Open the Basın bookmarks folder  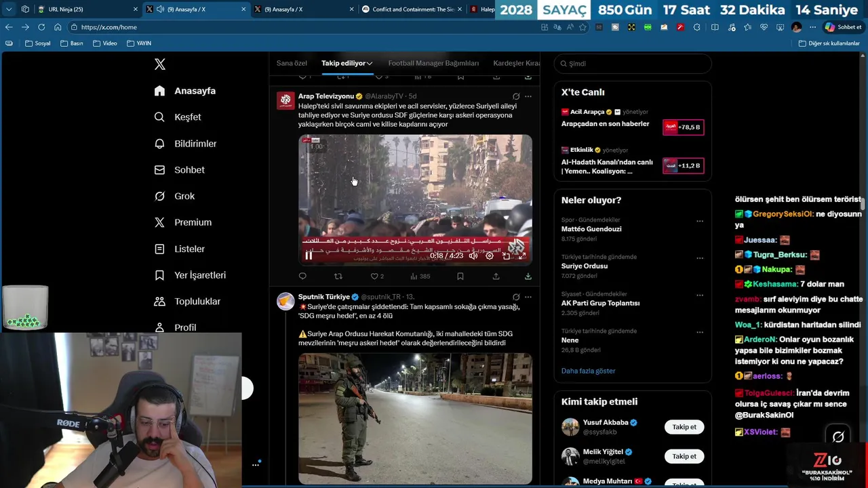(72, 43)
